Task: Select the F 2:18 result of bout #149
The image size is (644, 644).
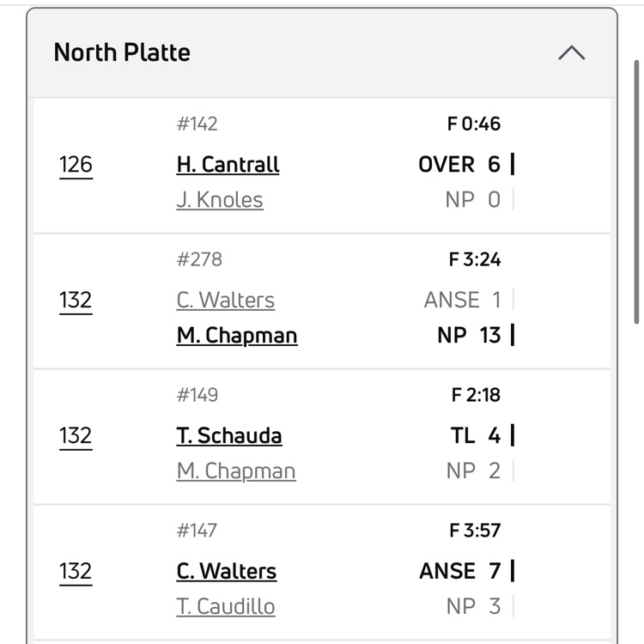Action: pyautogui.click(x=475, y=395)
